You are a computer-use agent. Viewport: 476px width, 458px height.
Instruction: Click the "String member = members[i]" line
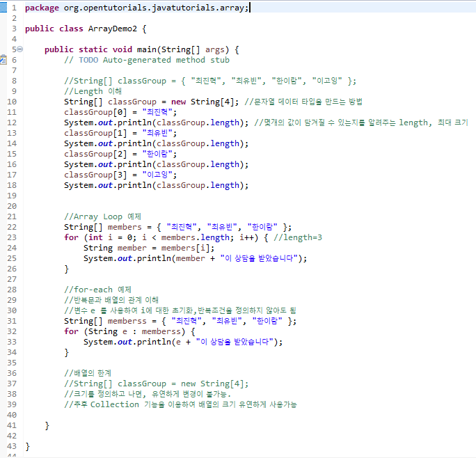149,248
